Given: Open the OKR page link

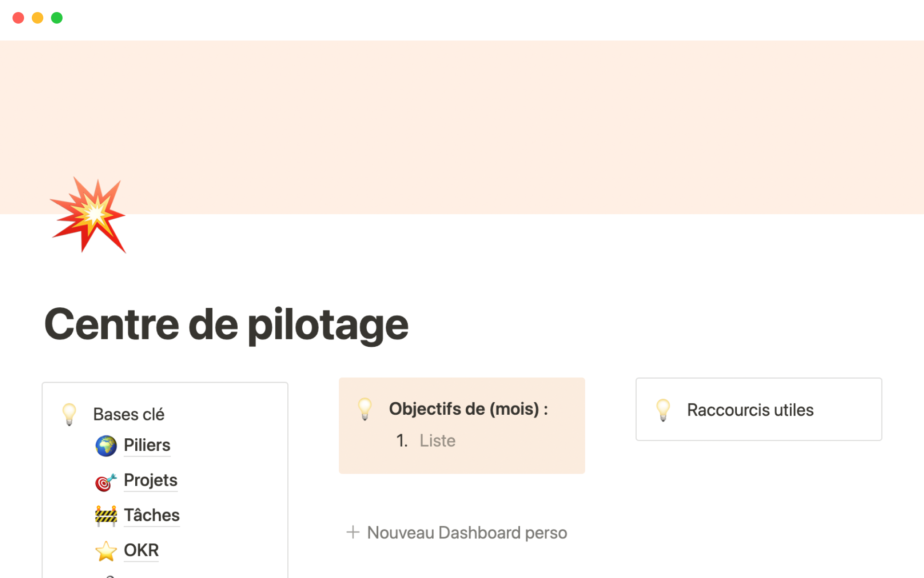Looking at the screenshot, I should click(141, 550).
